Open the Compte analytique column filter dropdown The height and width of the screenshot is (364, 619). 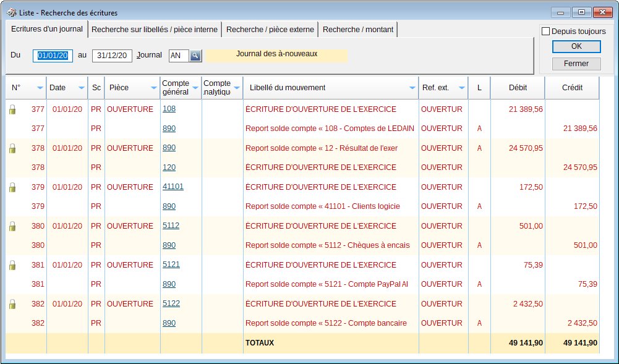pyautogui.click(x=236, y=88)
